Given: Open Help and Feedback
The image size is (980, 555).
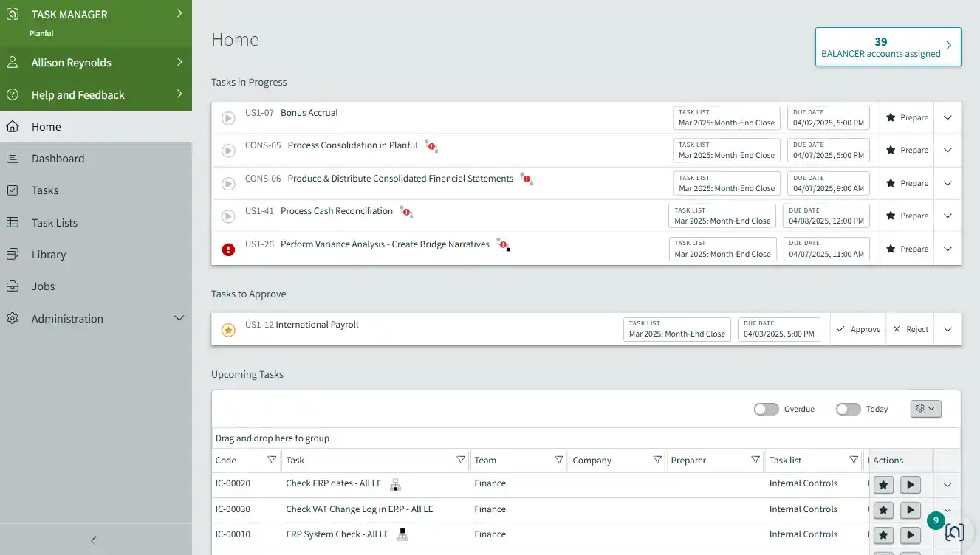Looking at the screenshot, I should point(78,94).
